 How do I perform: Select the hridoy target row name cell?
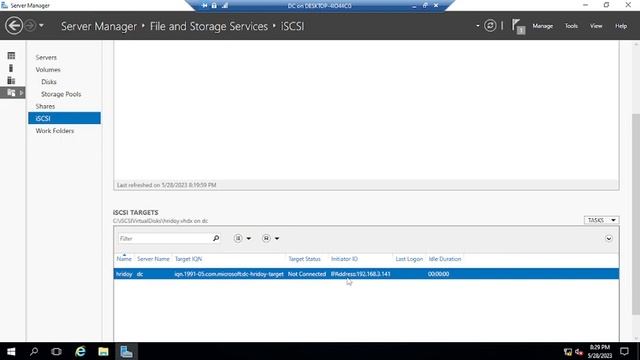tap(124, 274)
